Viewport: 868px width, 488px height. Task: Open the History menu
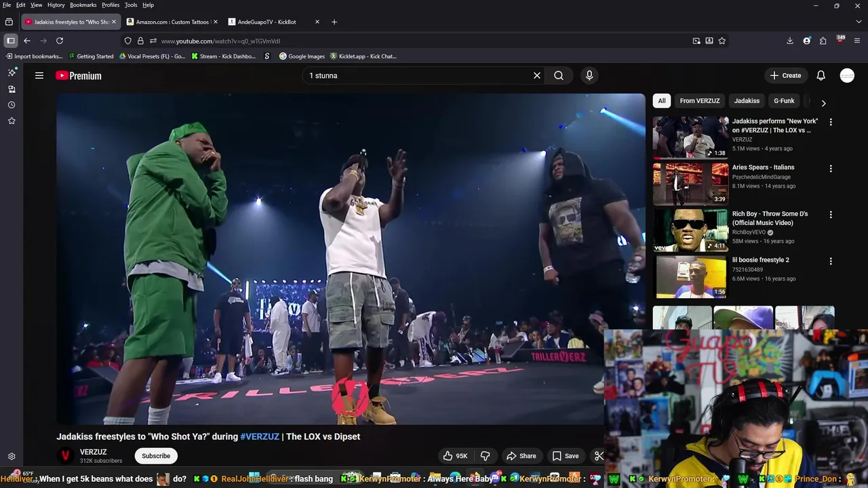point(56,5)
